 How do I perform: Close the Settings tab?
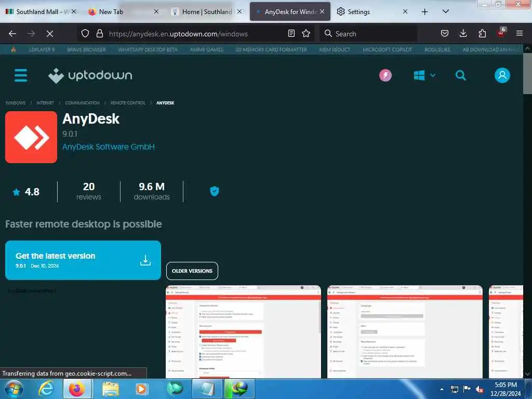(x=405, y=12)
